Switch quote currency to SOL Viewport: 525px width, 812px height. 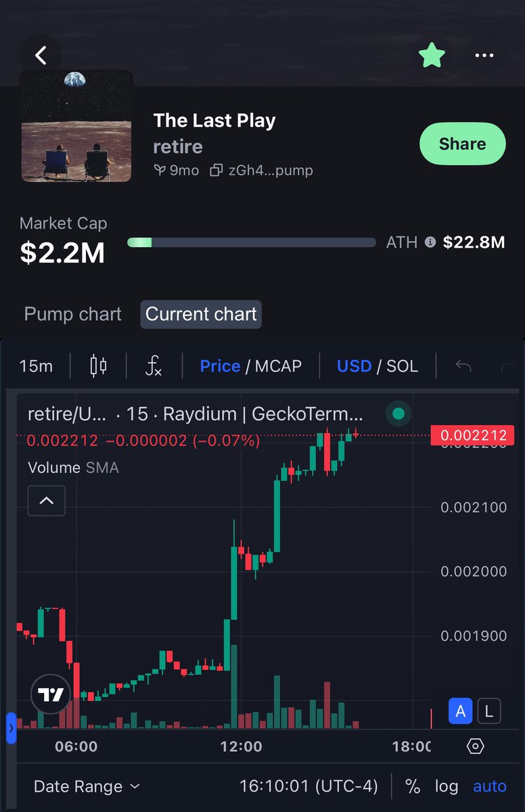point(402,366)
